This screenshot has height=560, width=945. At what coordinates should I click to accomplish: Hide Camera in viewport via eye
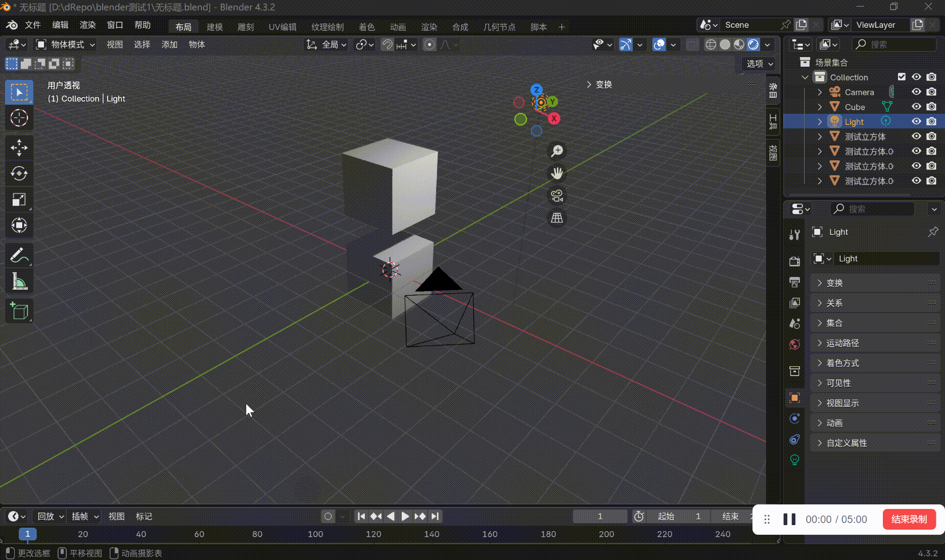point(916,92)
